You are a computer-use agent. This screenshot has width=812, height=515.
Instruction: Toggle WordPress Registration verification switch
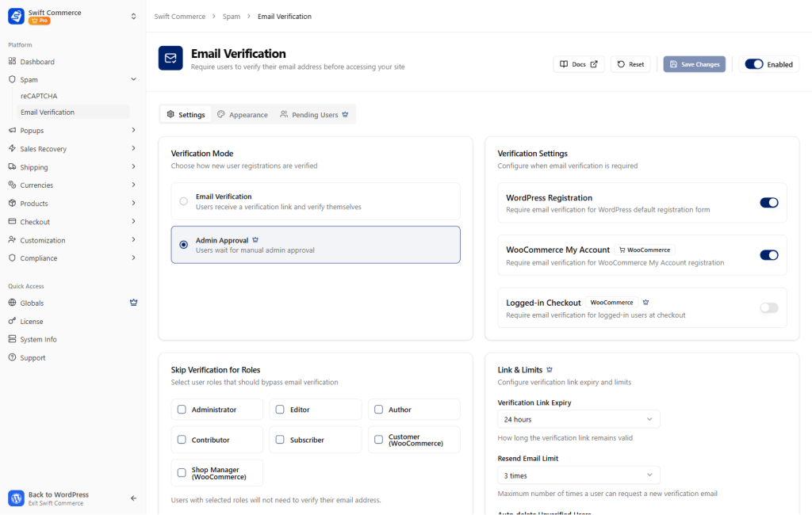(x=769, y=202)
